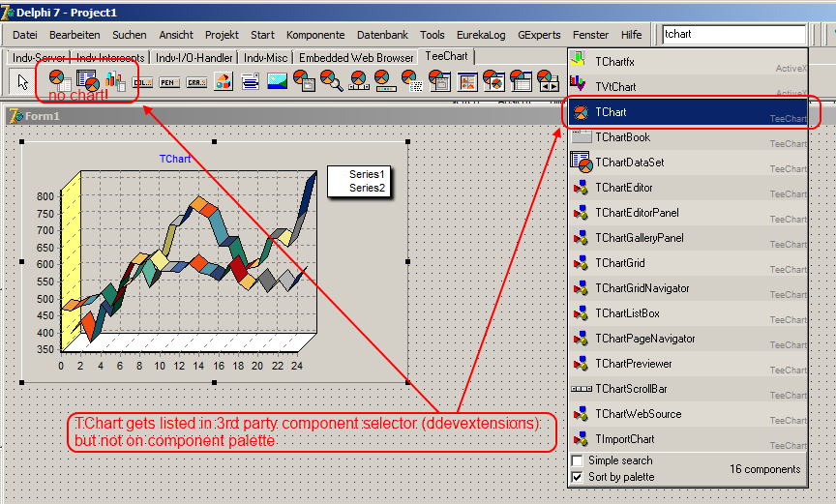Choose TImportChart from the component list
Screen dimensions: 836x504
point(688,439)
